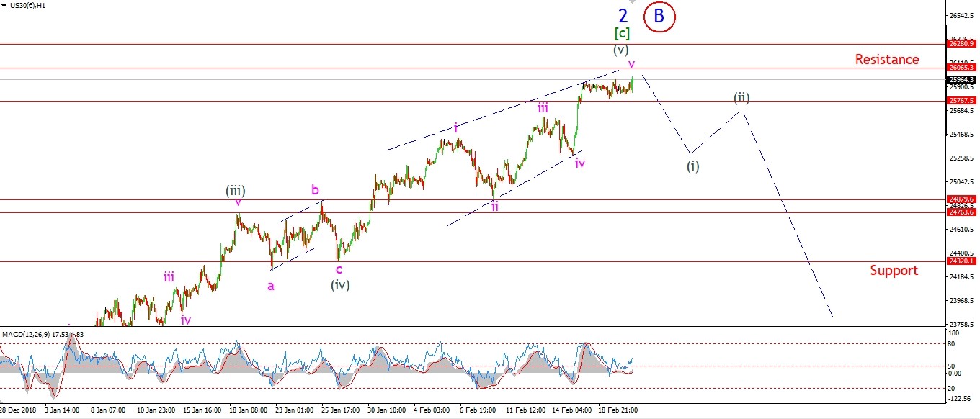Select the grey (iv) wave label

click(x=340, y=285)
